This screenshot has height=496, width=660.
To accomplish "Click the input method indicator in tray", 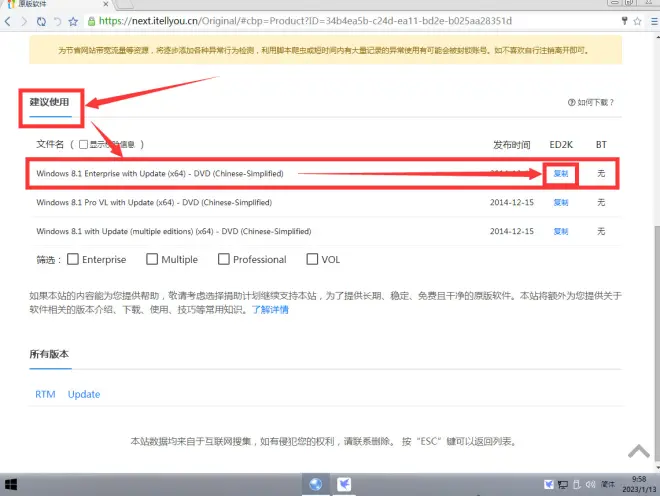I will (x=608, y=485).
